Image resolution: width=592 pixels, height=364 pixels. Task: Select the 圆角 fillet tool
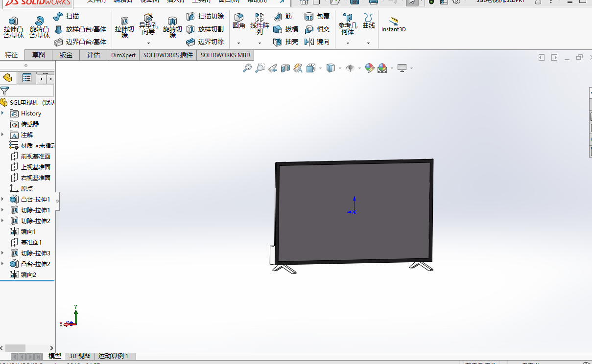238,22
